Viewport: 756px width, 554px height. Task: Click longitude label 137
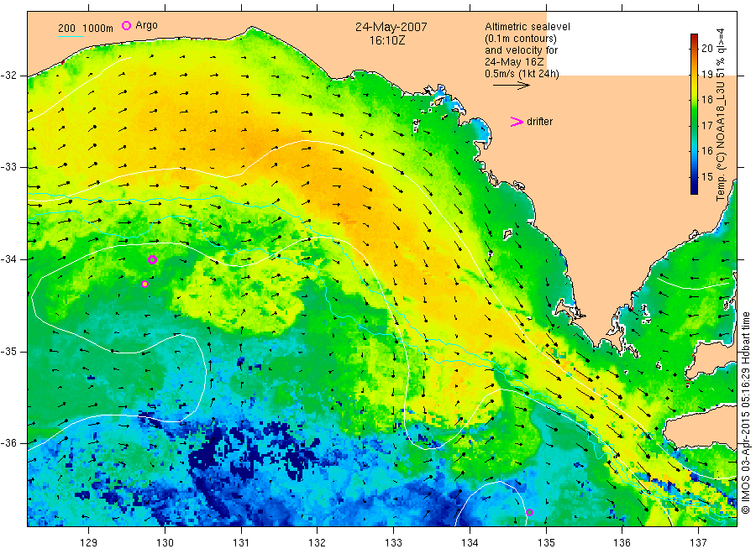click(x=698, y=543)
